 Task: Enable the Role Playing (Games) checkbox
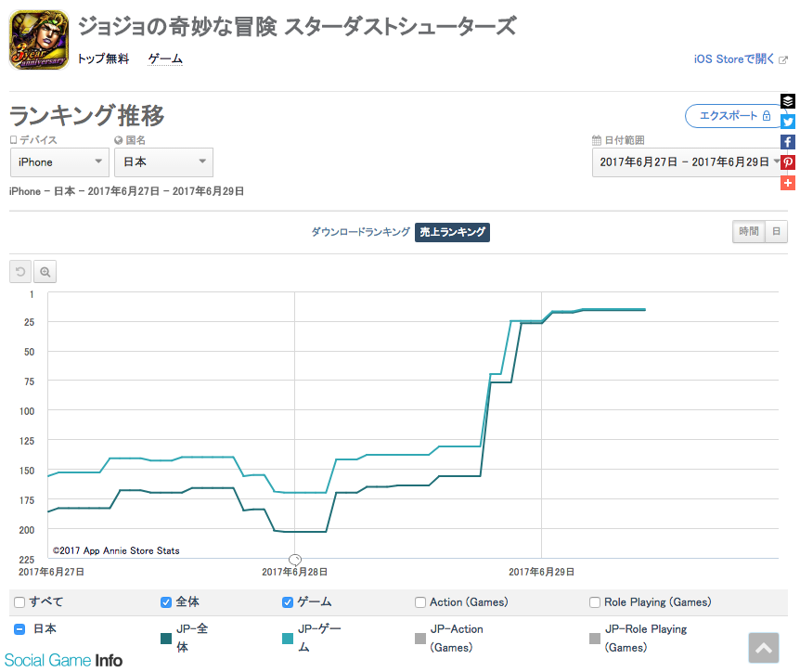pos(595,602)
